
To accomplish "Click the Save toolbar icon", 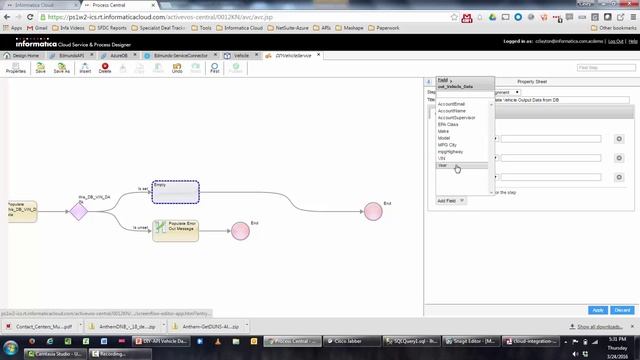I will point(40,68).
